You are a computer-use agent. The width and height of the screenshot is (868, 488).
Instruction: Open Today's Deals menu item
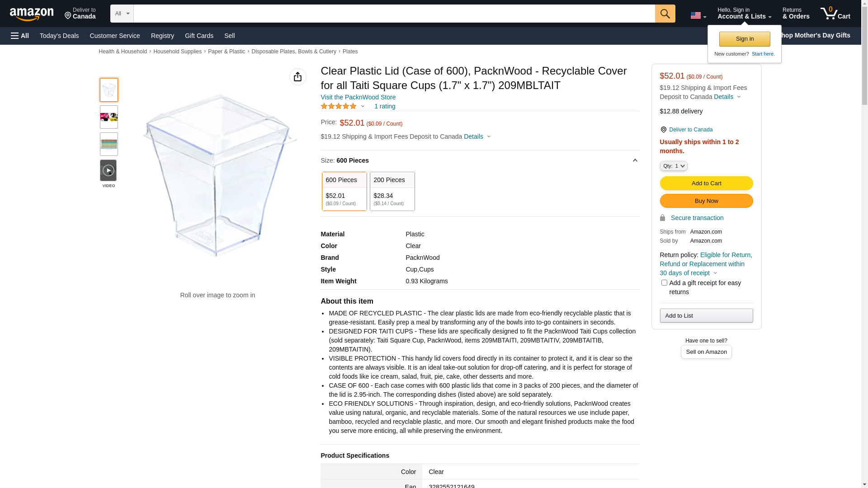[59, 36]
